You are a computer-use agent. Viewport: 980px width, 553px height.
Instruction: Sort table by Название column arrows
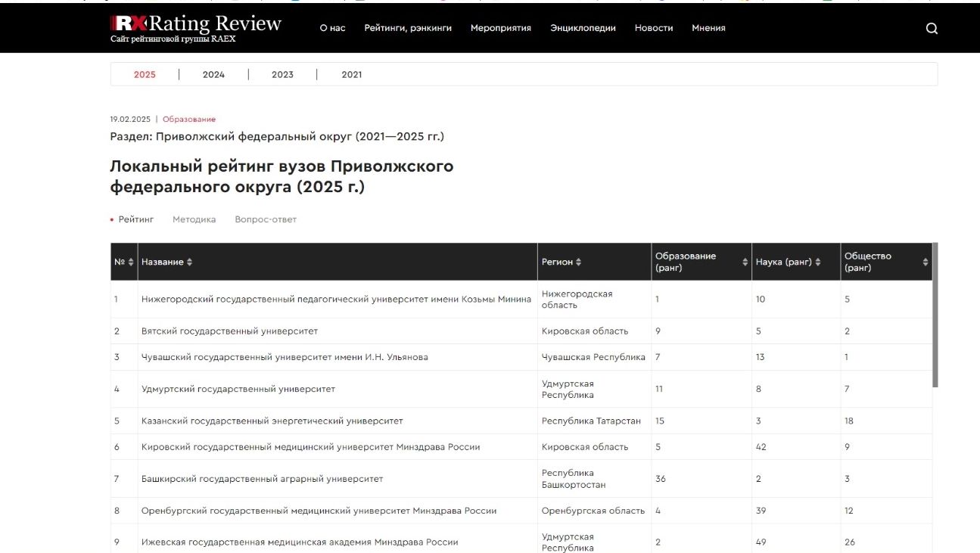(189, 263)
